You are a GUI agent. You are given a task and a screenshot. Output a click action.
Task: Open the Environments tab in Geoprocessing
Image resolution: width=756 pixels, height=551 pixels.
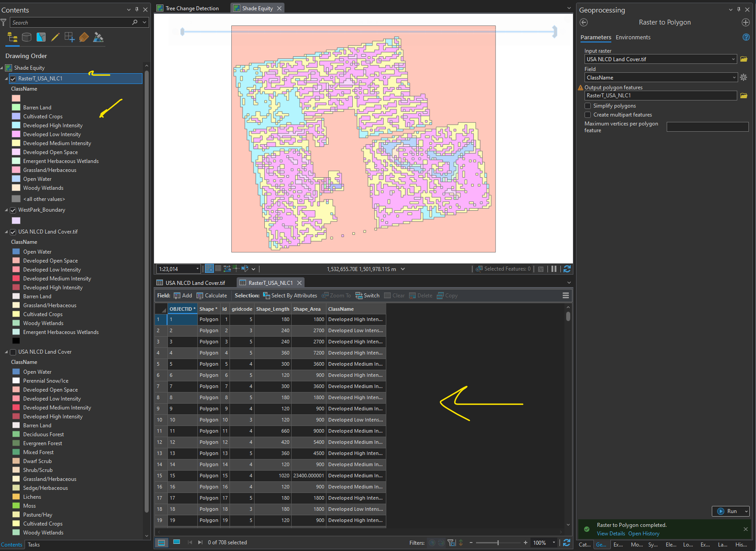pyautogui.click(x=633, y=38)
